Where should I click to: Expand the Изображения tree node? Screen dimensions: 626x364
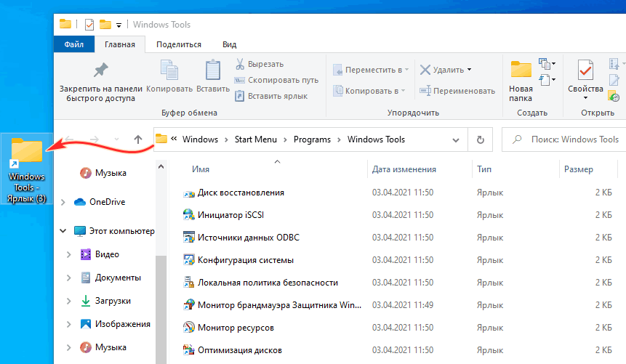[68, 324]
